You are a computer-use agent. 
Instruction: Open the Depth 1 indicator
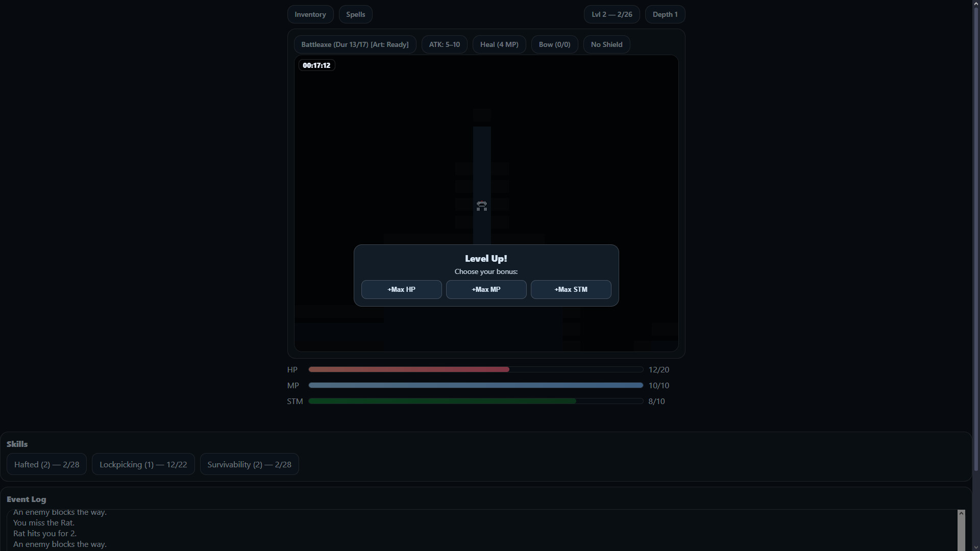[665, 14]
